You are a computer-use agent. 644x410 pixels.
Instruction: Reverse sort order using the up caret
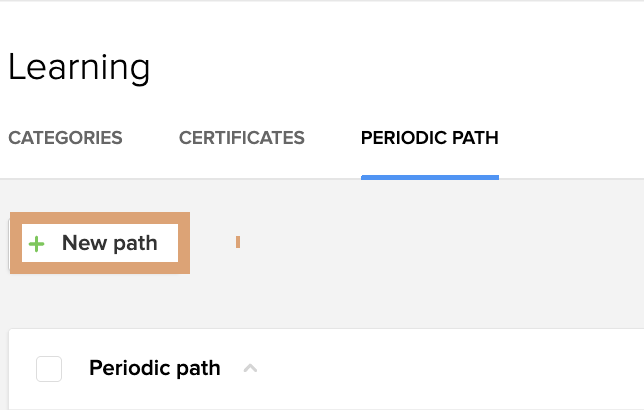click(x=251, y=369)
